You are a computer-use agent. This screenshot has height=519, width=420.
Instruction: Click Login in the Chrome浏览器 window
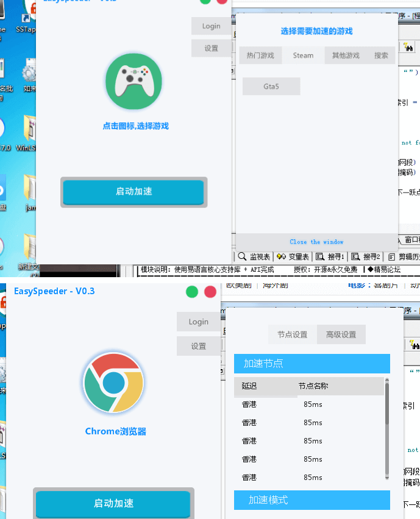point(198,322)
